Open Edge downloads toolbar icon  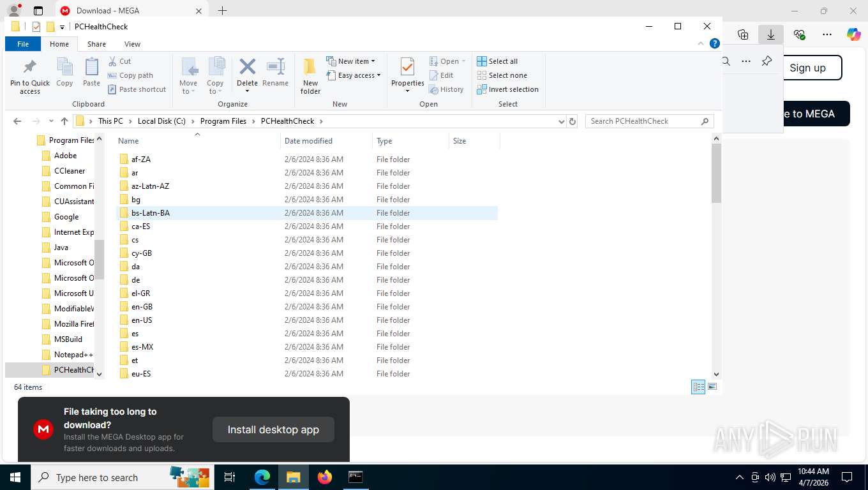click(770, 34)
